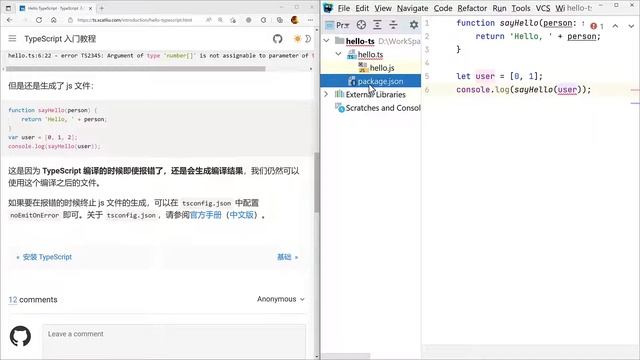The height and width of the screenshot is (360, 640).
Task: Collapse the hello.ts file node
Action: tap(338, 54)
